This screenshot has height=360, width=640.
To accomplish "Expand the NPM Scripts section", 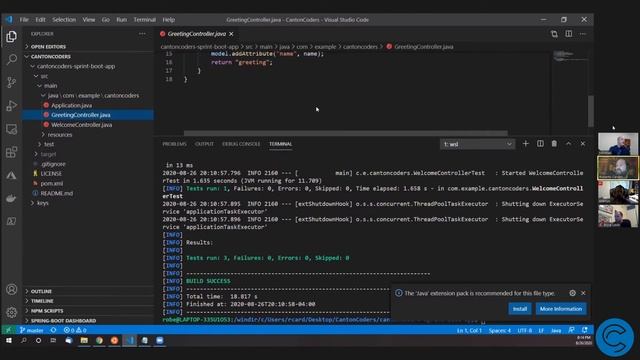I will click(88, 311).
